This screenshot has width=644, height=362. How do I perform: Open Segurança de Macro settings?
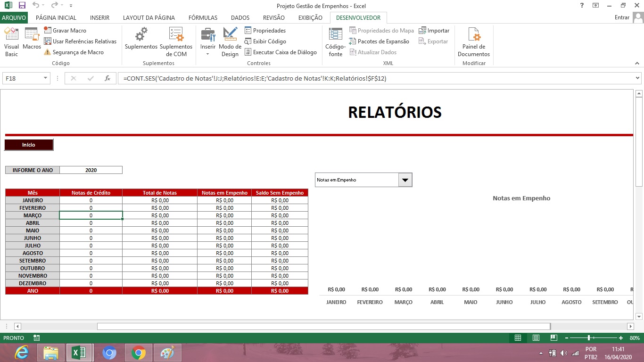[x=74, y=52]
